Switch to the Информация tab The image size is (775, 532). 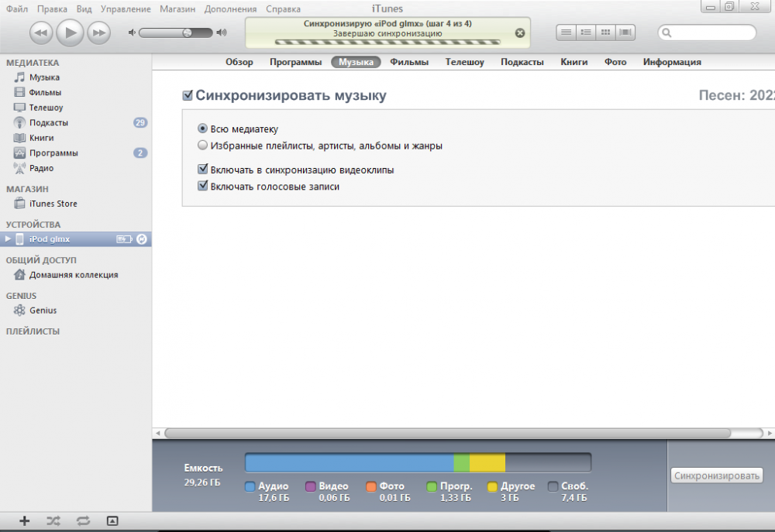pos(672,62)
